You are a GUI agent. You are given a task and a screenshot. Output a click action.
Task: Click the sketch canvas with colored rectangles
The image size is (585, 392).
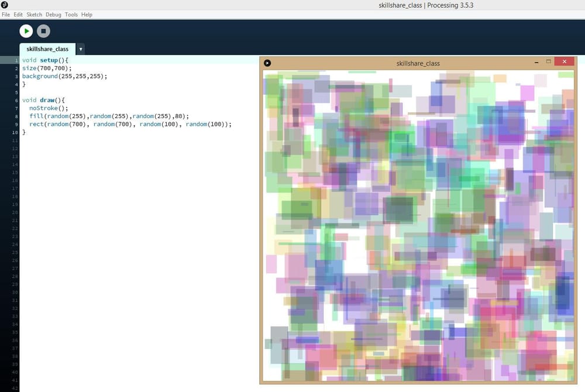click(418, 226)
